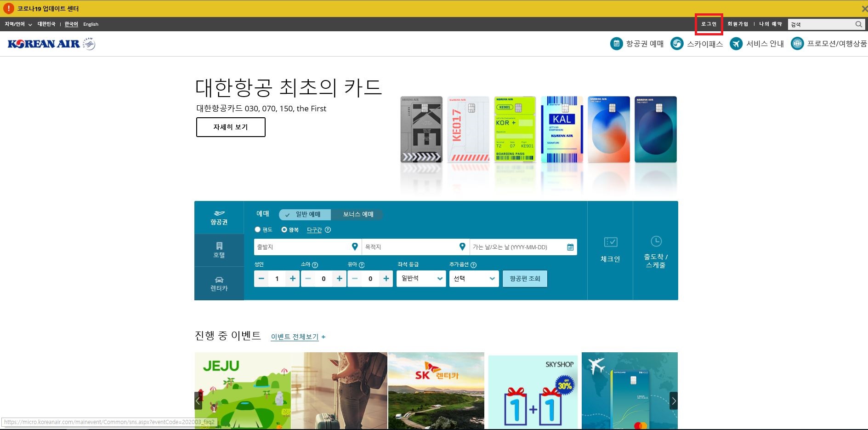Click the travel dates input field
Viewport: 868px width, 430px height.
click(523, 247)
